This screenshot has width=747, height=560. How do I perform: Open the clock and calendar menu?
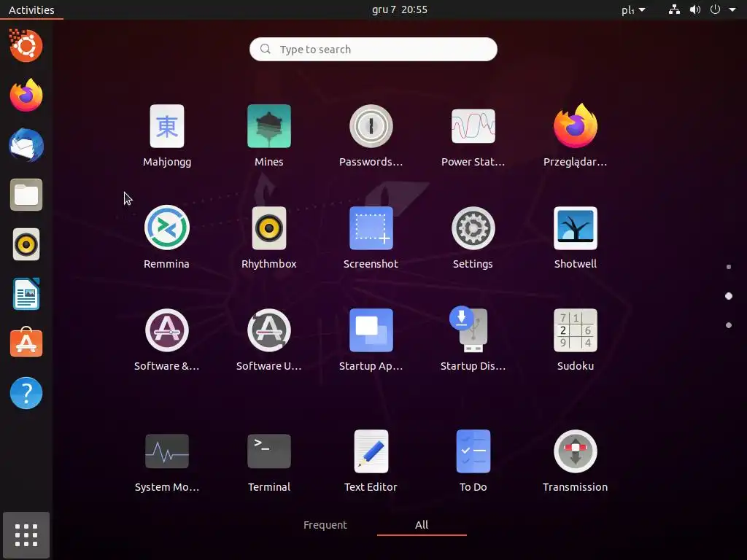[399, 9]
